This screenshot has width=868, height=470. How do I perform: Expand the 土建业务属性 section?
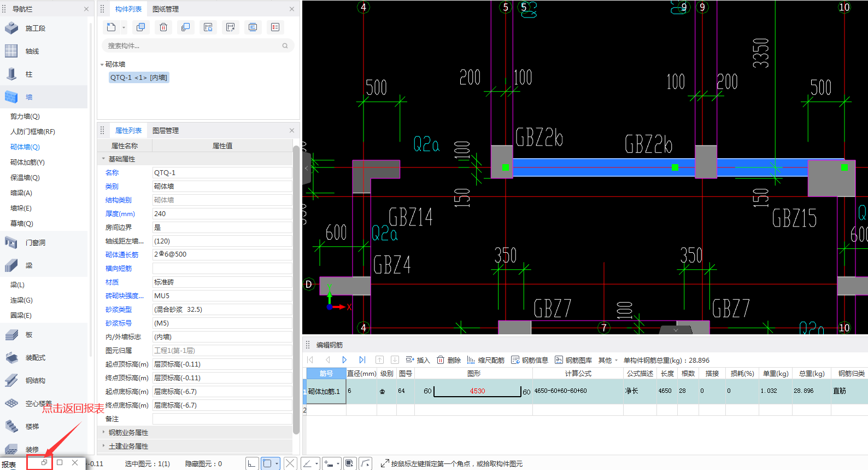[x=103, y=446]
